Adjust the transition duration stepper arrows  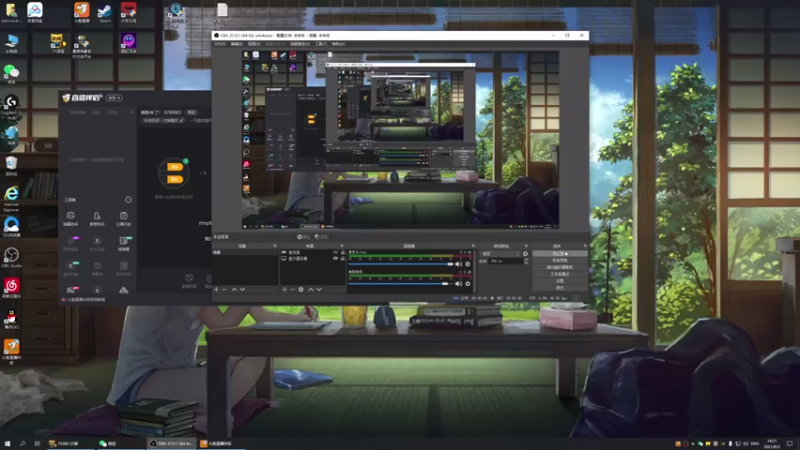pyautogui.click(x=526, y=261)
